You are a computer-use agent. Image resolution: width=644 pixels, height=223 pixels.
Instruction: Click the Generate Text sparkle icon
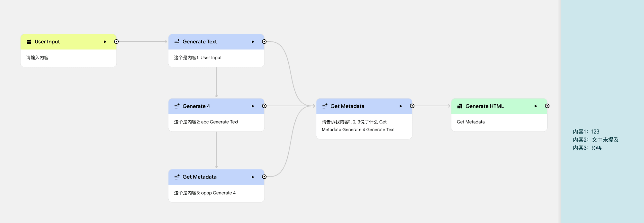[x=177, y=42]
